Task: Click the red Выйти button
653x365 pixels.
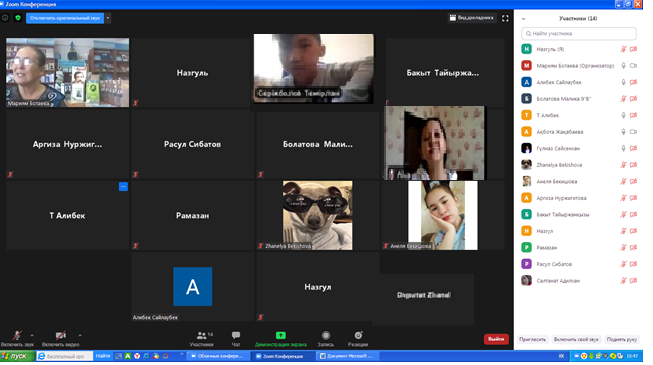Action: click(x=496, y=339)
